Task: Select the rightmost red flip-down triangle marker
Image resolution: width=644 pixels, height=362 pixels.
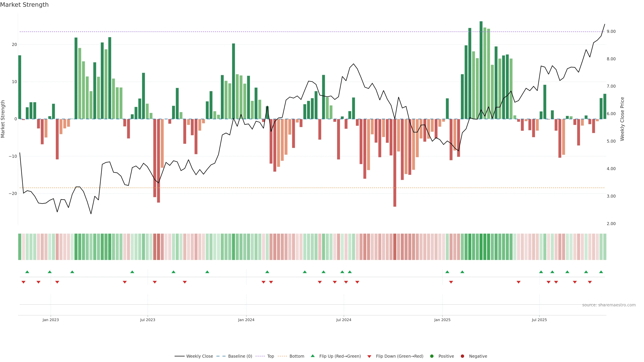Action: (x=590, y=282)
